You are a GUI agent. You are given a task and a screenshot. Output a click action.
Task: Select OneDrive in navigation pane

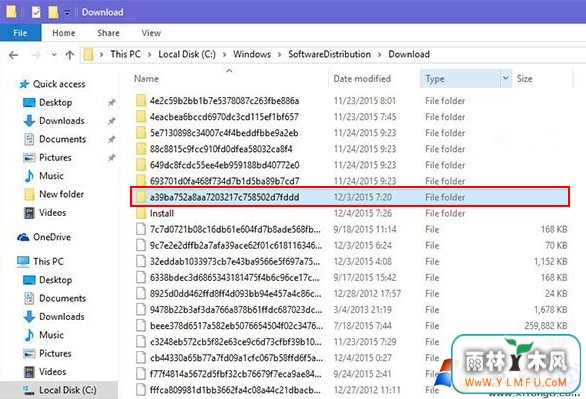pos(52,237)
